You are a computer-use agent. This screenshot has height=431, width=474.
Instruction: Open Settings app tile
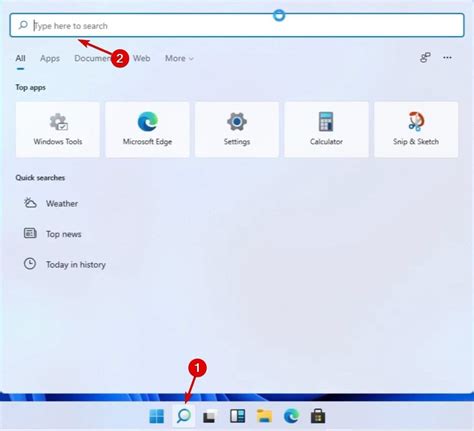coord(237,129)
